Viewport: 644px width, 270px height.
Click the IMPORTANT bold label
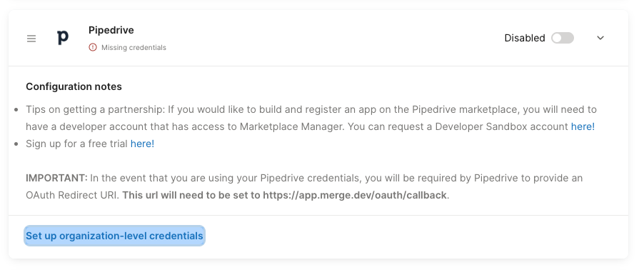point(56,179)
